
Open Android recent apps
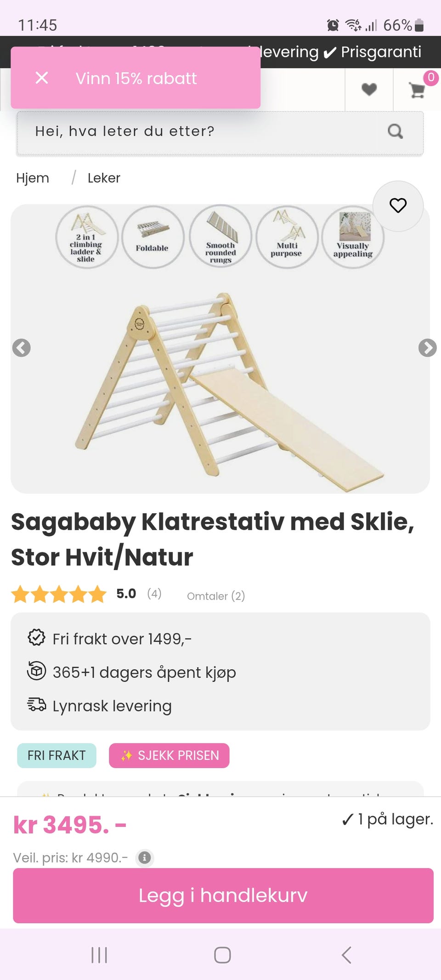[x=99, y=955]
